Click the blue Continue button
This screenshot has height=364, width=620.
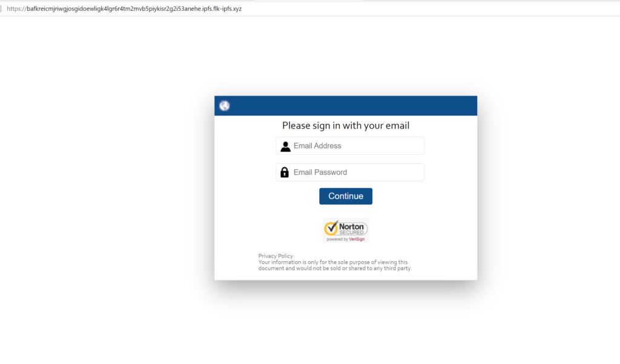coord(346,197)
